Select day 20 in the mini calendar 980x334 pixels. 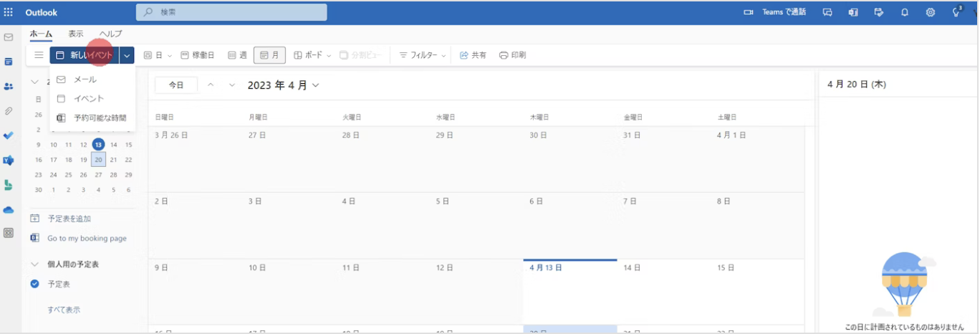click(98, 160)
